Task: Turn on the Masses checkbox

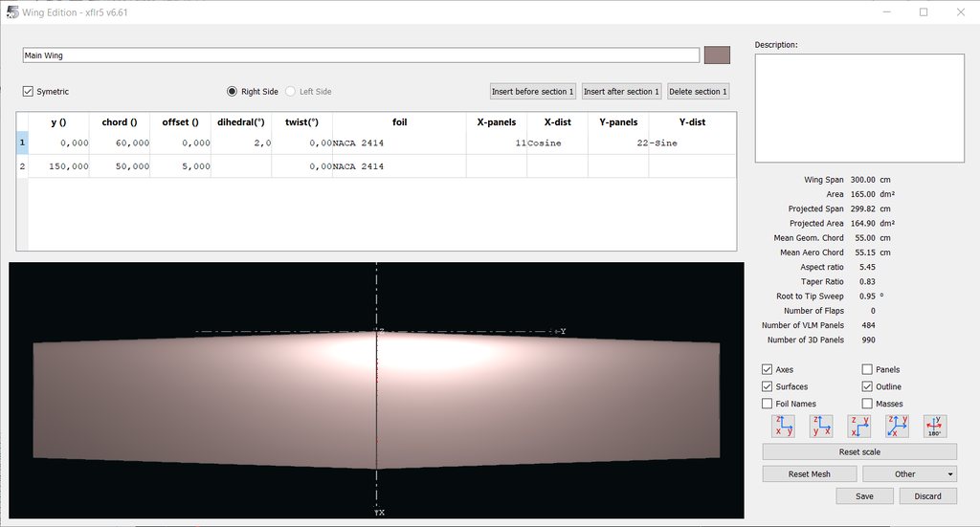Action: [x=867, y=404]
